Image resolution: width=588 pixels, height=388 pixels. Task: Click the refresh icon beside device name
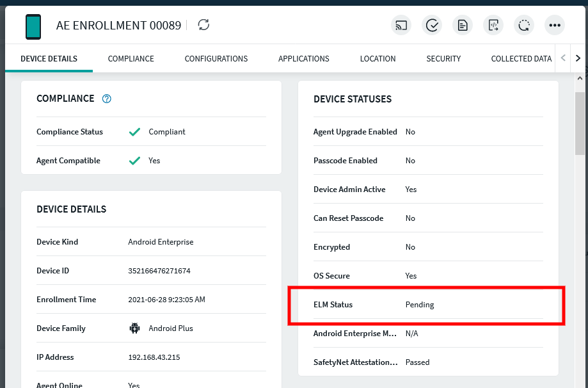203,25
